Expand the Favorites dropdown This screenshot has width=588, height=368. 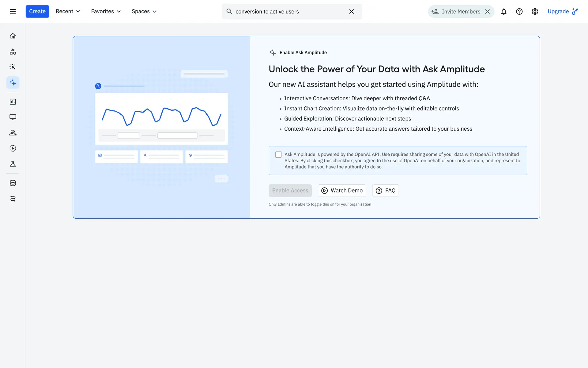[106, 11]
